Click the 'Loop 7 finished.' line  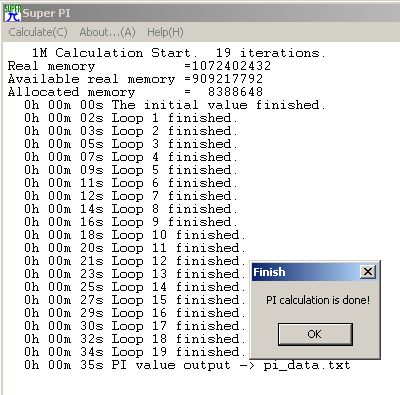[x=131, y=196]
